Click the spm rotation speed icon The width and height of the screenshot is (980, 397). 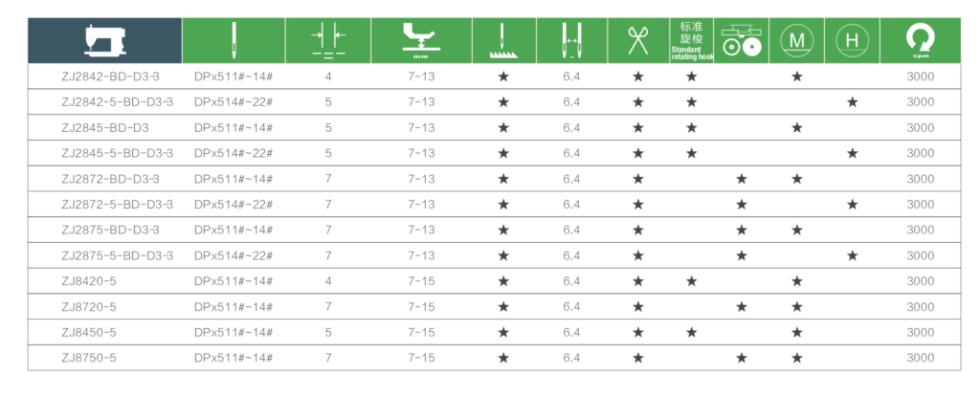[x=920, y=41]
